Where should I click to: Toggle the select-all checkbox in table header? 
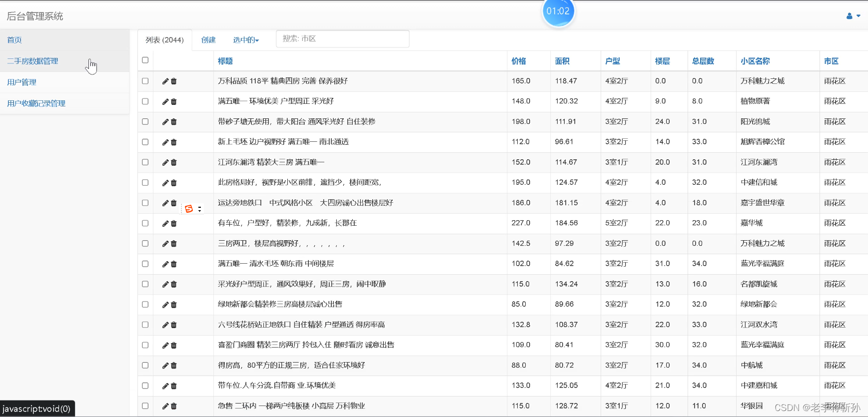tap(145, 60)
